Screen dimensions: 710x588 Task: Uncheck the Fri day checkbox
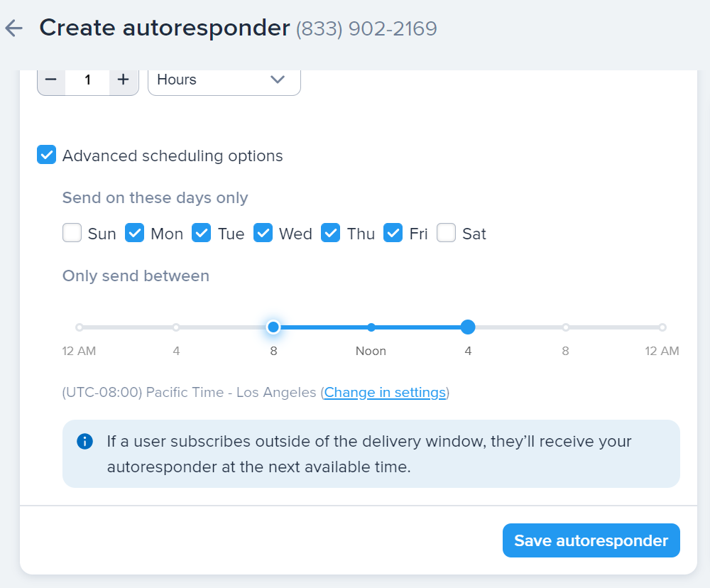point(393,233)
